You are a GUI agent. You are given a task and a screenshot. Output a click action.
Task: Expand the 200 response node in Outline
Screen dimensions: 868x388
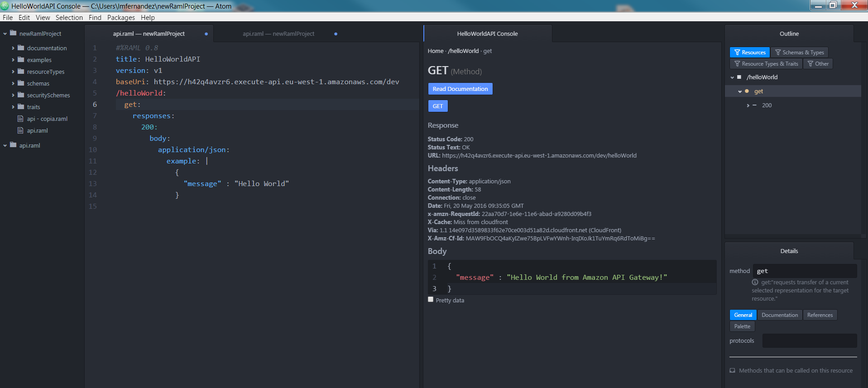tap(748, 105)
